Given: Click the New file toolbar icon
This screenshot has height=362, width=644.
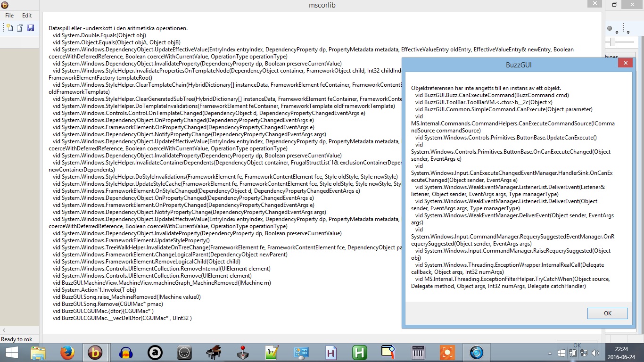Looking at the screenshot, I should tap(9, 28).
